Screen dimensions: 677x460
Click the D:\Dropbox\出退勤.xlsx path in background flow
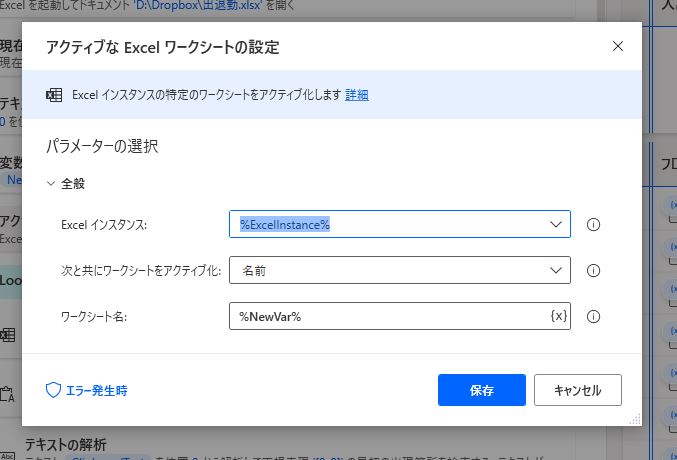click(x=198, y=6)
